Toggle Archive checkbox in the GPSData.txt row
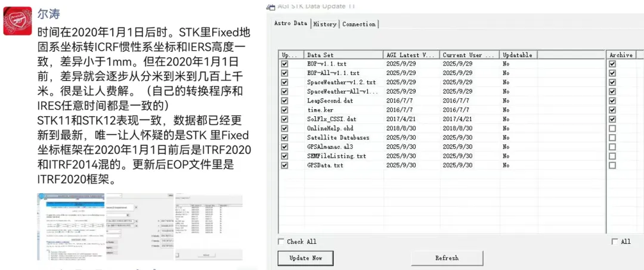This screenshot has height=270, width=644. click(x=612, y=165)
